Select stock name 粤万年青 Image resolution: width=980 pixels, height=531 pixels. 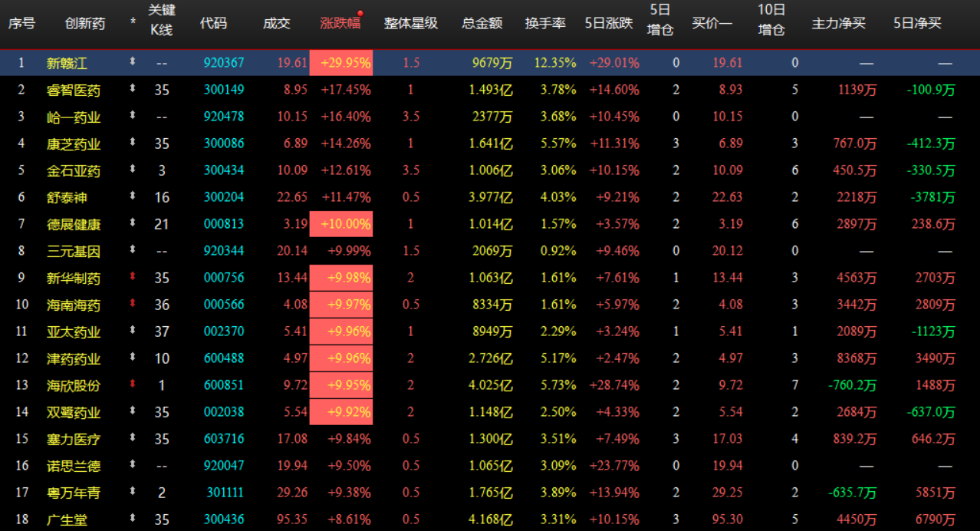point(74,493)
